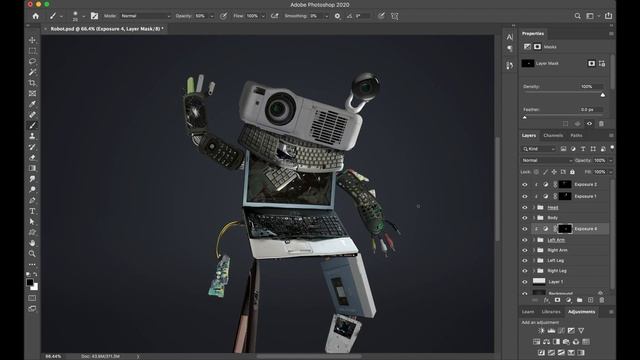Open the brush preset picker arrow
The width and height of the screenshot is (640, 360).
(83, 16)
